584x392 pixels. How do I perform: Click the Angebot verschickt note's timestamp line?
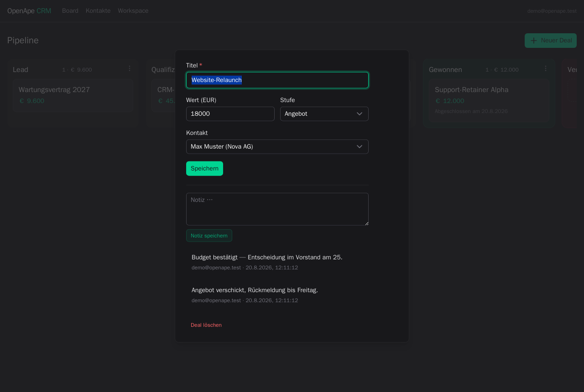tap(245, 300)
